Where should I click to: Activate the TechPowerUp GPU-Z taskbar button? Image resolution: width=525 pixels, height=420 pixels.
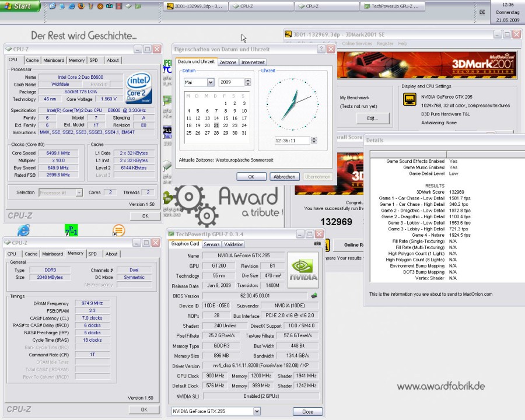point(393,6)
